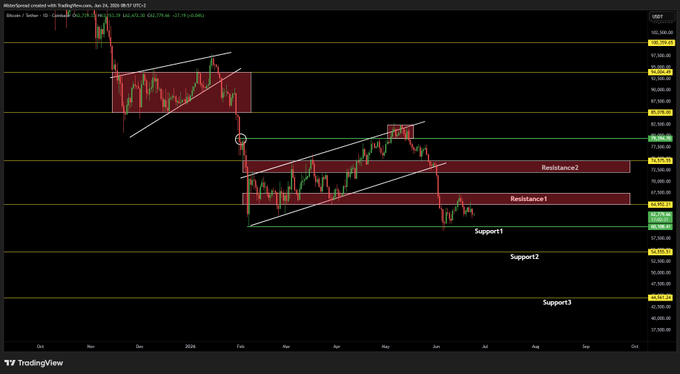This screenshot has height=374, width=680.
Task: Click the Jul label on time axis
Action: (485, 346)
